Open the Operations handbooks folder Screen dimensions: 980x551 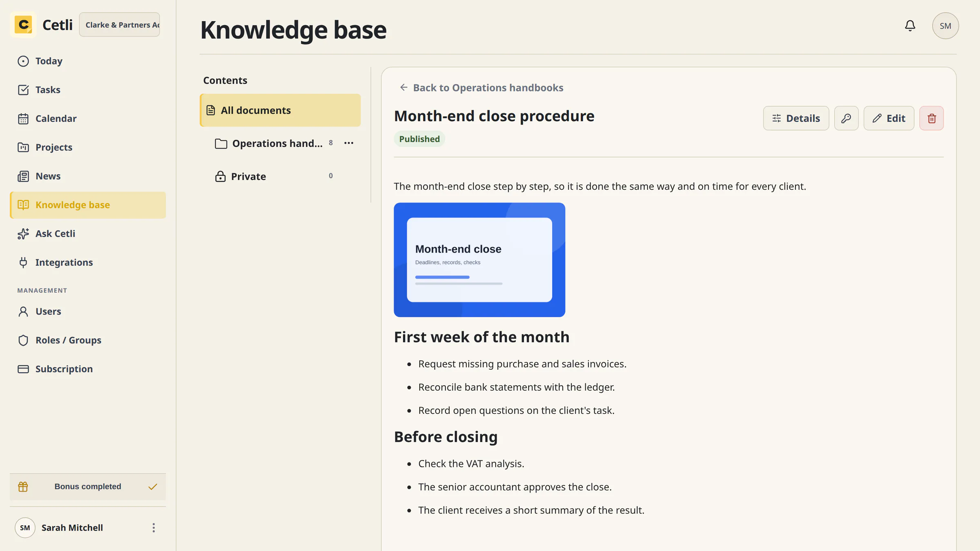tap(269, 144)
